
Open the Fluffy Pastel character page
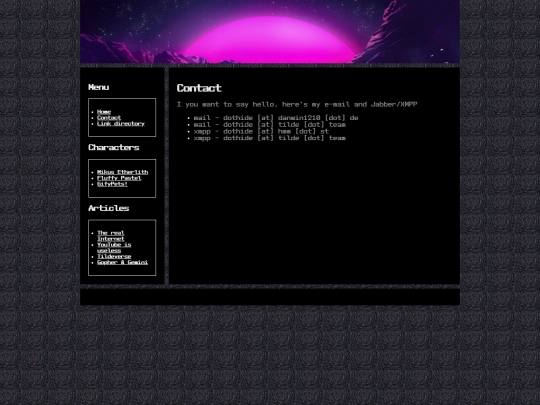119,178
